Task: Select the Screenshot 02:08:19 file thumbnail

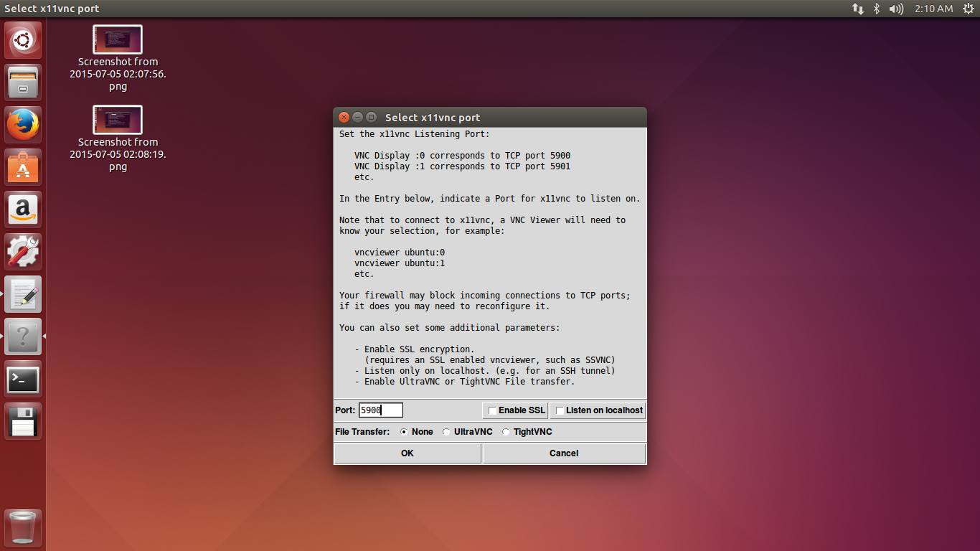Action: [118, 120]
